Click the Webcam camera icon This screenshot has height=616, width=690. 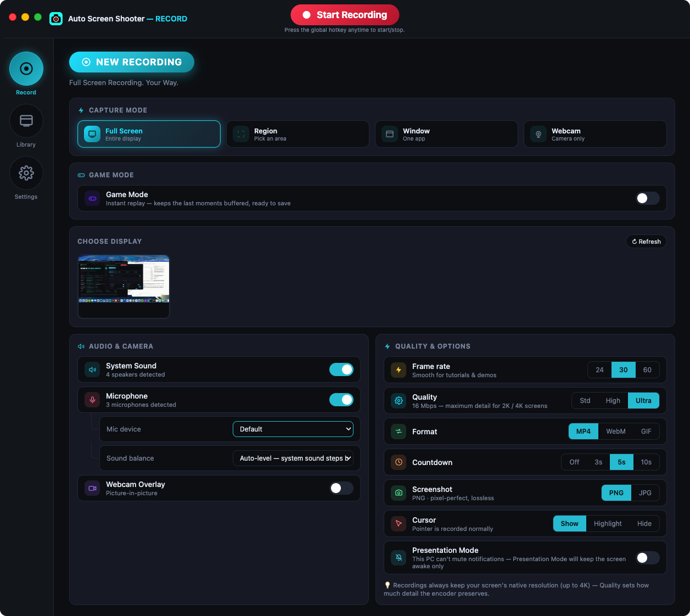click(x=538, y=134)
